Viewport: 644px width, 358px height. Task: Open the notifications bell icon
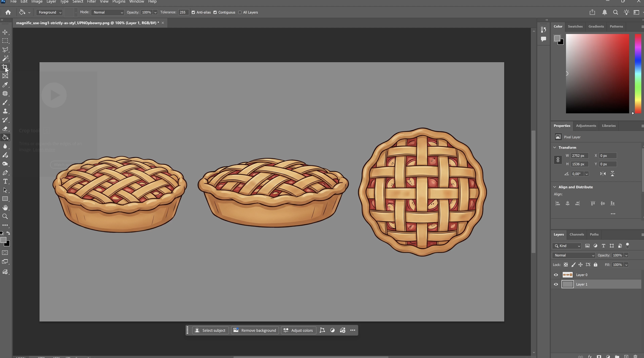coord(605,12)
